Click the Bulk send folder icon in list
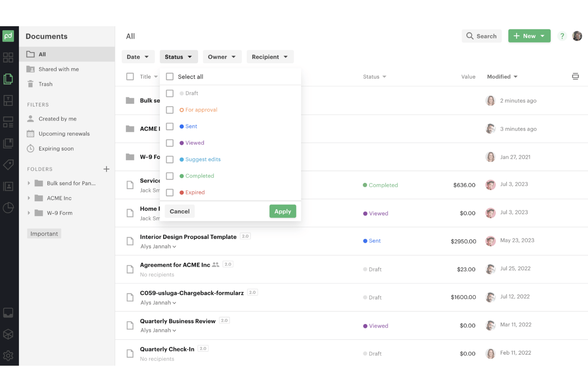The image size is (588, 392). click(130, 100)
